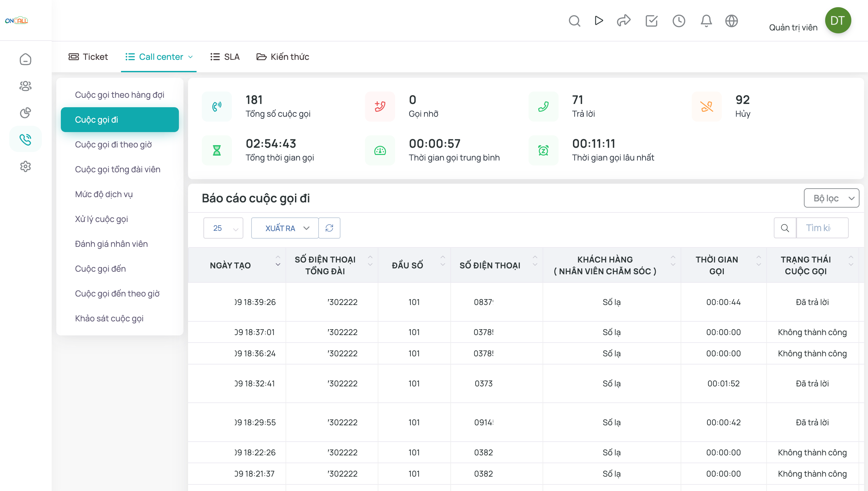Open Mức độ dịch vụ report
The width and height of the screenshot is (868, 491).
coord(119,194)
